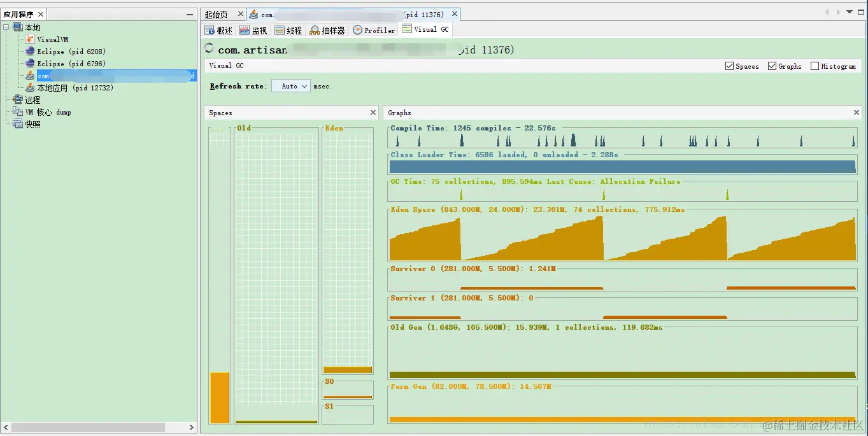This screenshot has width=868, height=436.
Task: Click the Java icon of 本地应用 (pid 12732)
Action: 30,88
